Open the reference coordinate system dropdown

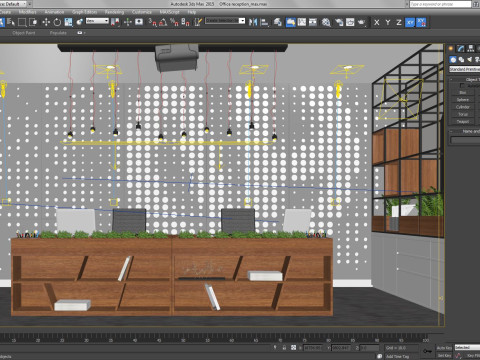coord(97,21)
